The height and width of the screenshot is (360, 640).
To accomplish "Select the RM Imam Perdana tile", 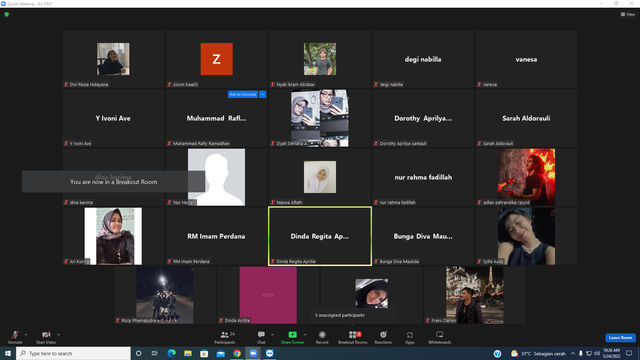I will 217,236.
